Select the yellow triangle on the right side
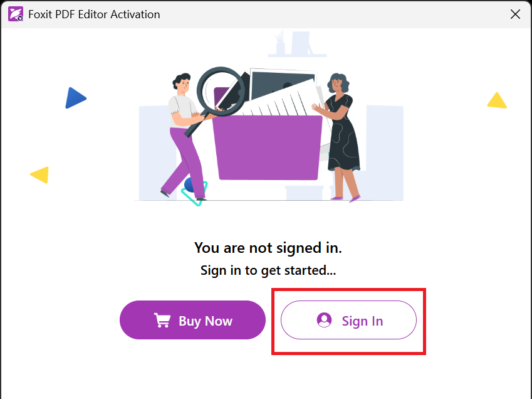 (497, 100)
